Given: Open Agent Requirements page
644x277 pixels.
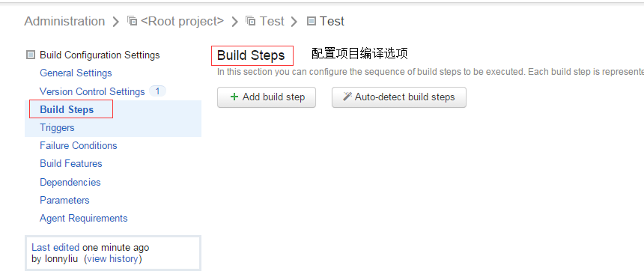Looking at the screenshot, I should (x=84, y=219).
